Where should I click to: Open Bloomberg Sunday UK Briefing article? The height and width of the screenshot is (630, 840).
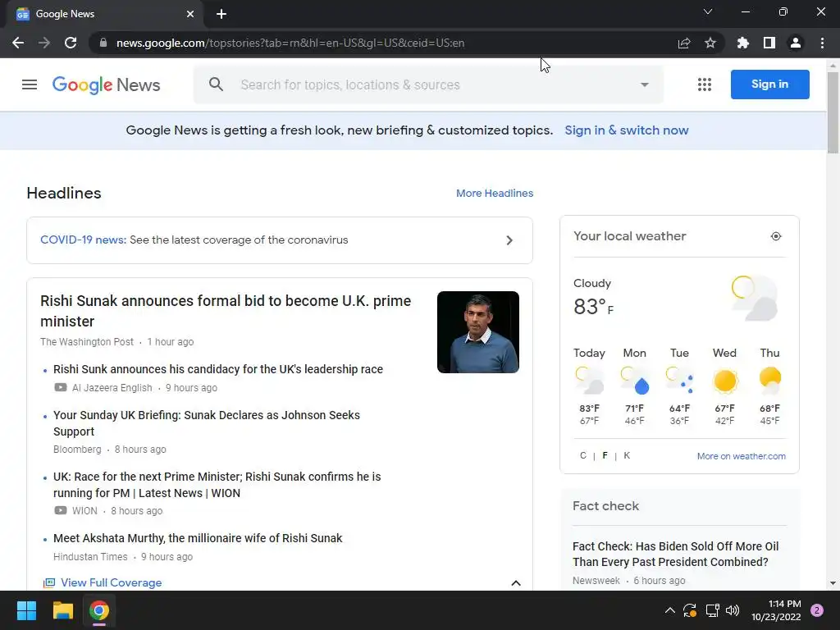(206, 423)
